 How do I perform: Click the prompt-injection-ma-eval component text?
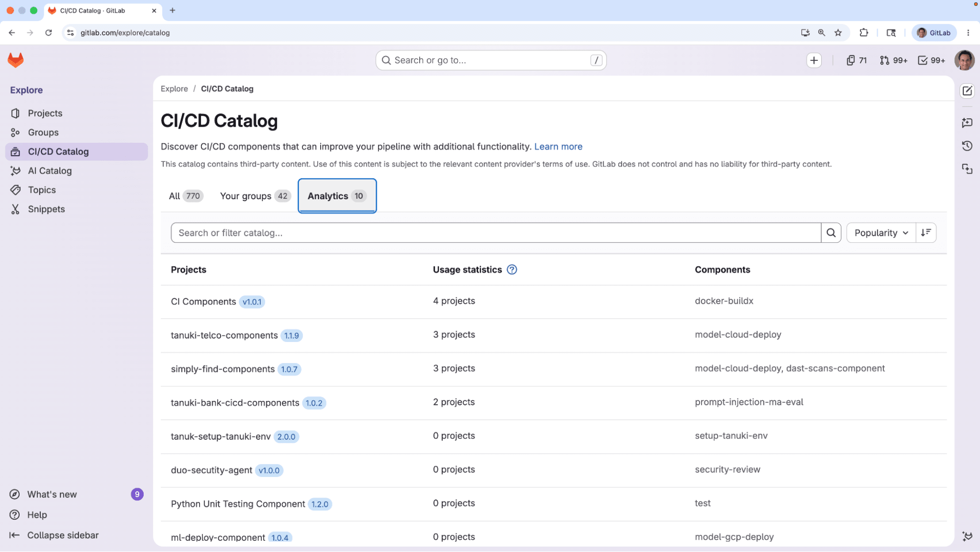point(749,402)
